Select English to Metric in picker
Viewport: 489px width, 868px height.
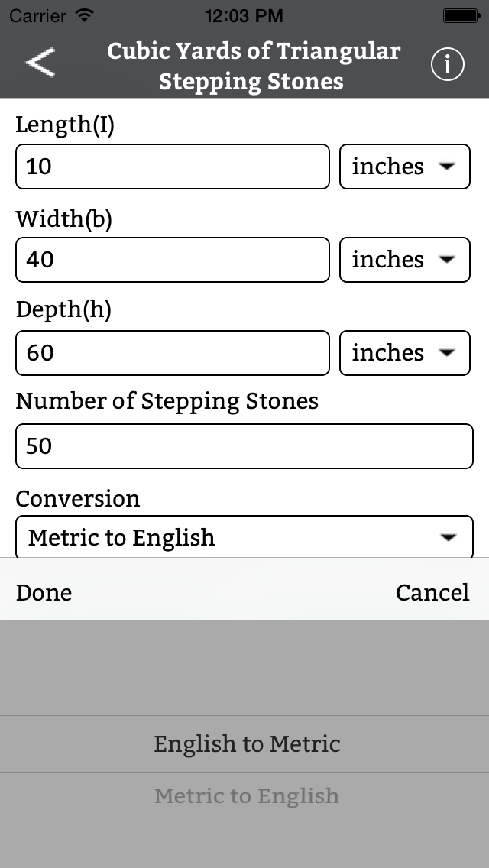tap(247, 743)
